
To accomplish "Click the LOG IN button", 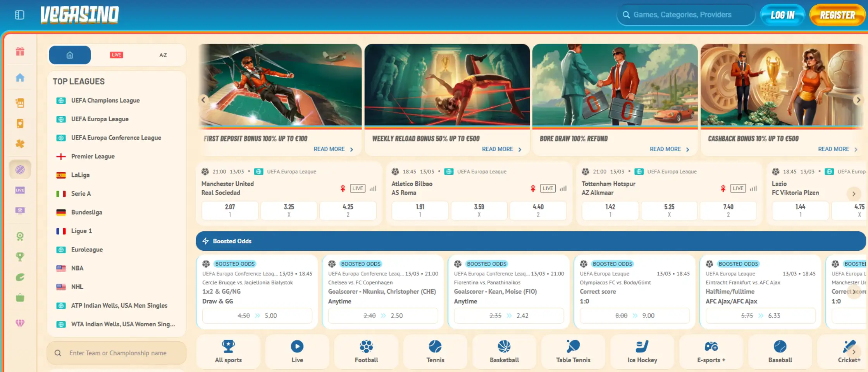I will (782, 15).
